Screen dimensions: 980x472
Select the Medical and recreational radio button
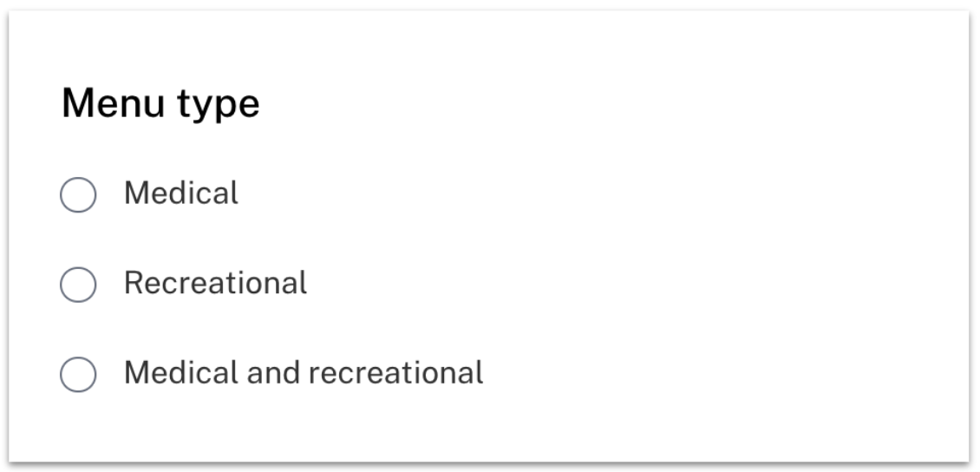pos(78,375)
